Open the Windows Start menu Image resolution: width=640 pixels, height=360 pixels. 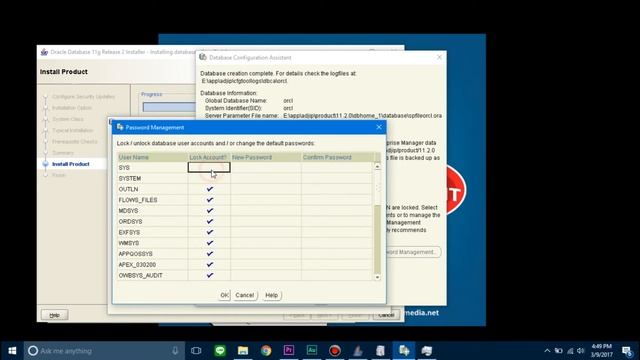[12, 351]
